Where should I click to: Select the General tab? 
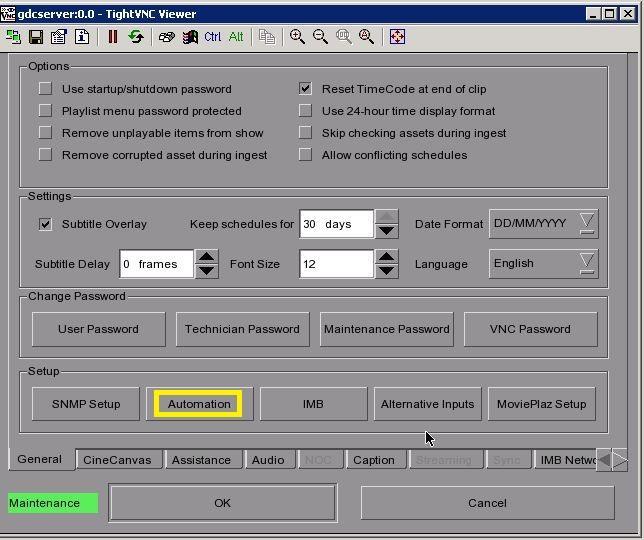[40, 459]
